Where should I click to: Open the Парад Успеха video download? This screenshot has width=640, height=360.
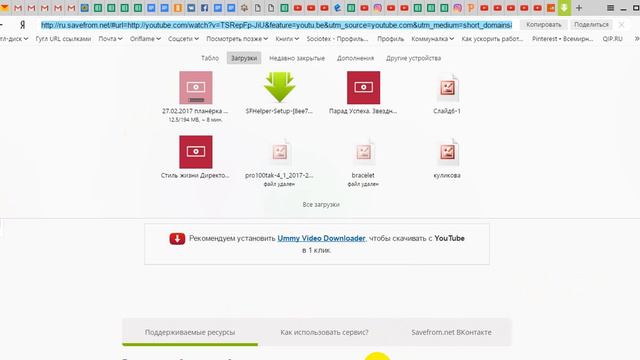coord(363,87)
